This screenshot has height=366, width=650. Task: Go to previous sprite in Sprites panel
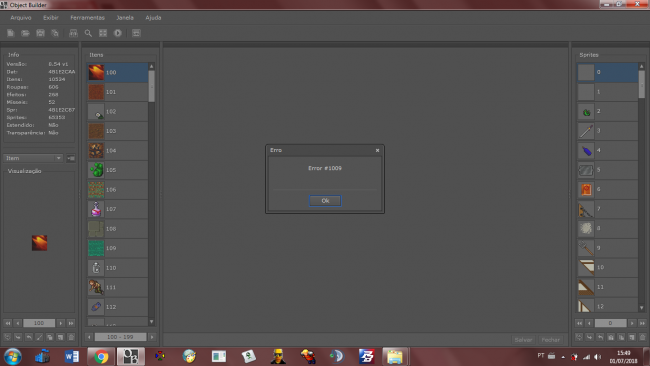pos(589,323)
